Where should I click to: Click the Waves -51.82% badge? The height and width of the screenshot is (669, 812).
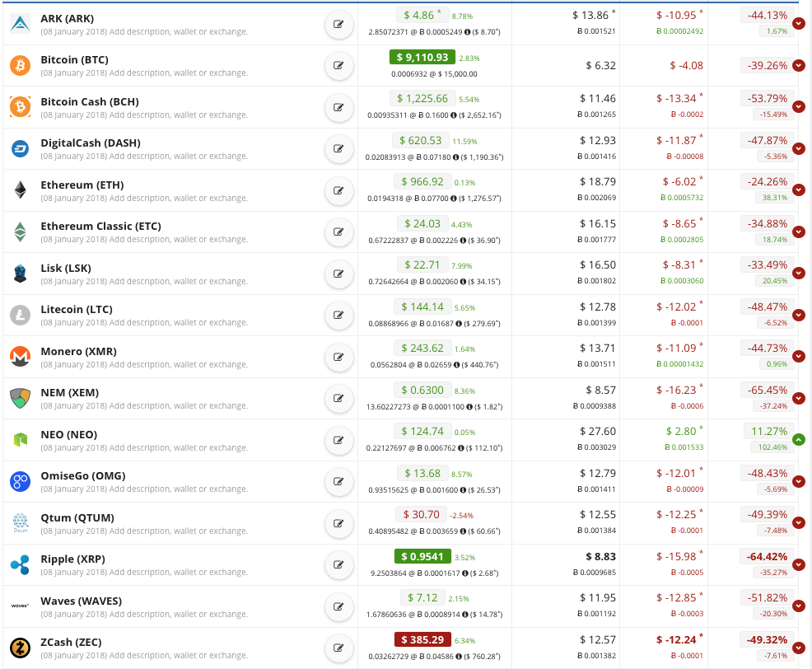[767, 597]
